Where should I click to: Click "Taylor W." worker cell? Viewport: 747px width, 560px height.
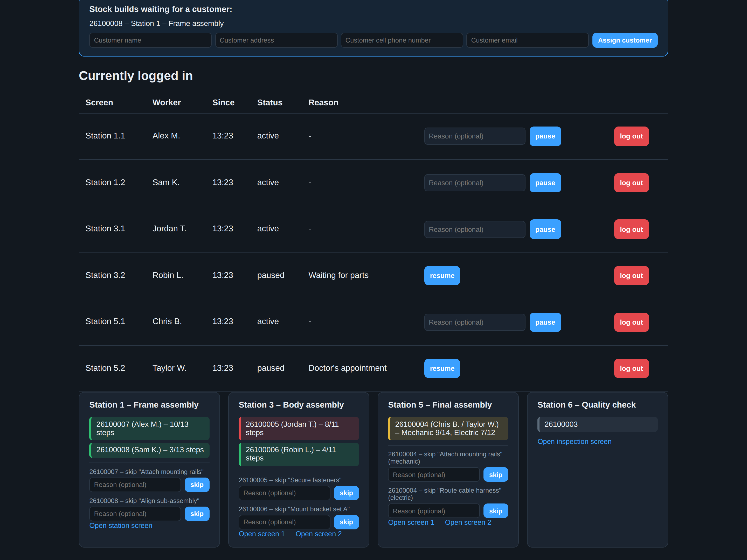tap(170, 368)
